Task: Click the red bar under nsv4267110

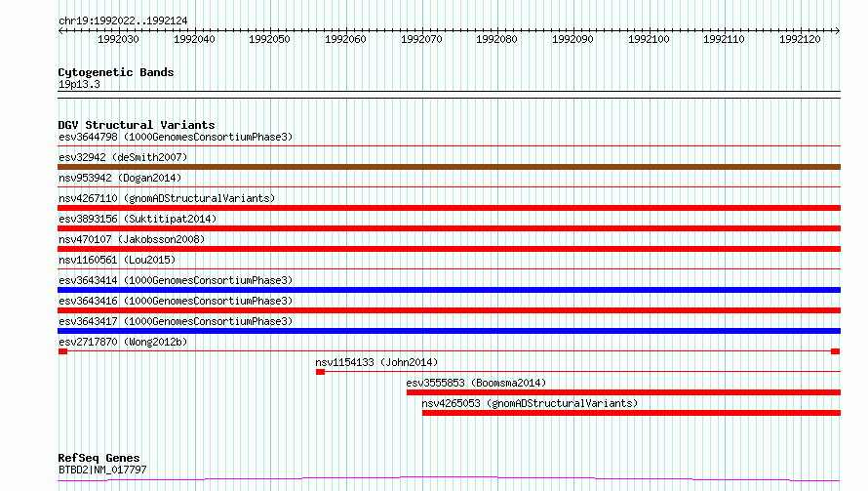Action: click(449, 208)
